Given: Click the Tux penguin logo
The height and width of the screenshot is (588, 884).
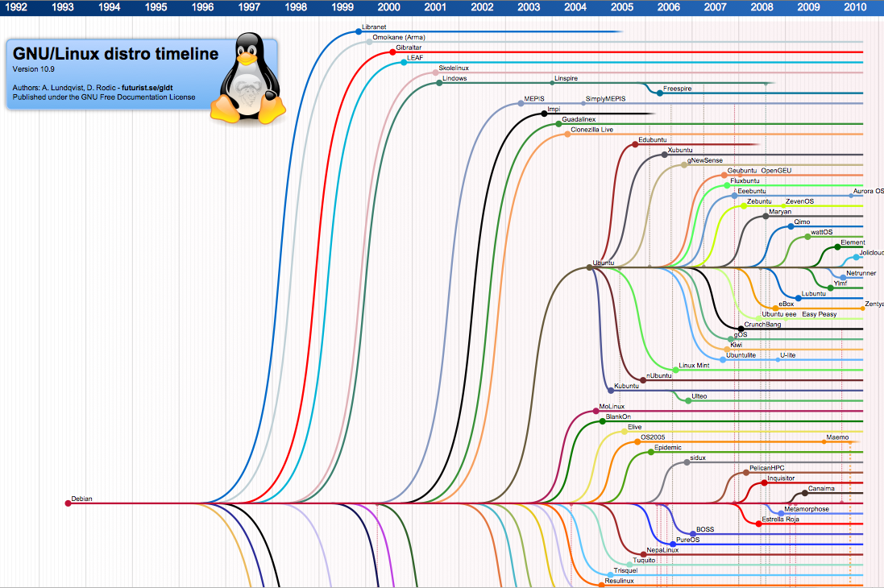Looking at the screenshot, I should click(248, 78).
